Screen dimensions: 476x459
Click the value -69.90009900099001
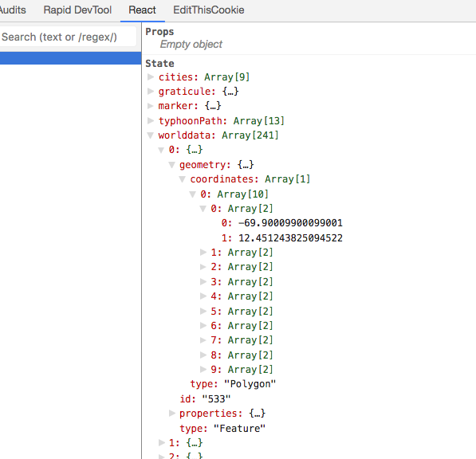(x=290, y=223)
